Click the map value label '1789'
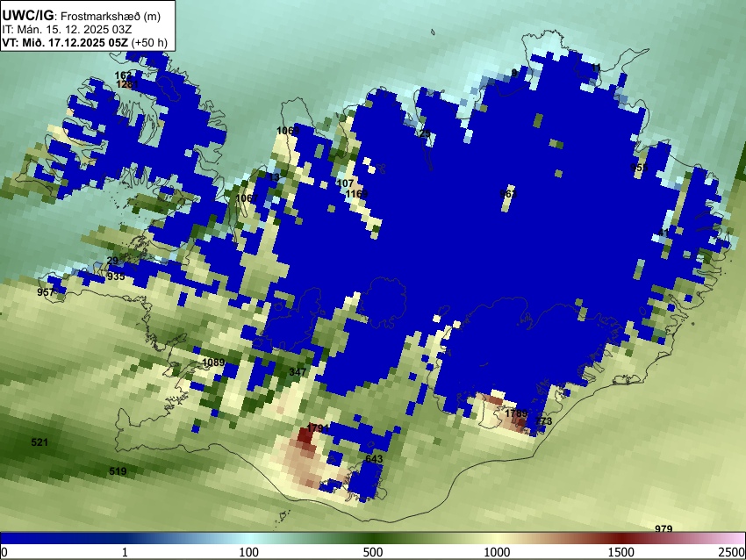Screen dimensions: 746x560 pos(516,413)
